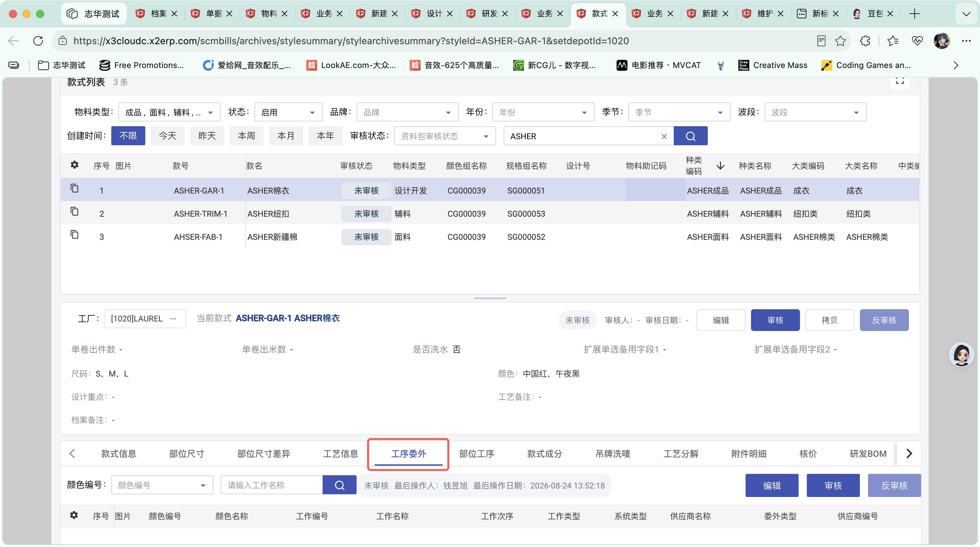980x547 pixels.
Task: Search styles with the magnifier button beside ASHER
Action: coord(690,136)
